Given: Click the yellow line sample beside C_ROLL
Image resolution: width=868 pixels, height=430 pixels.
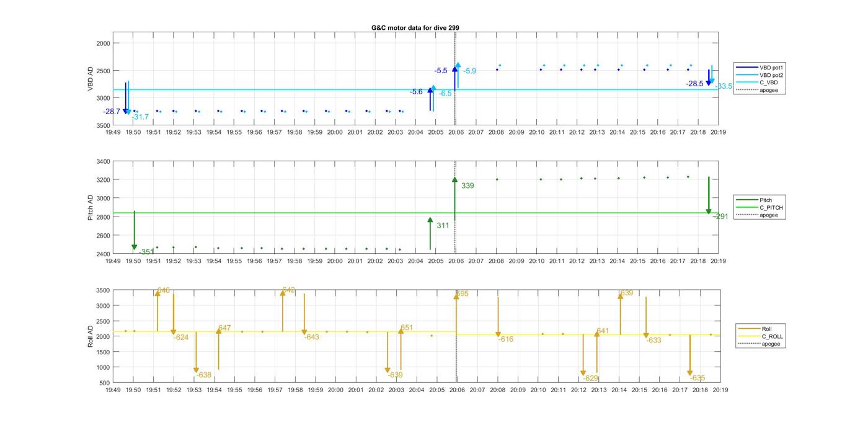Looking at the screenshot, I should point(748,336).
